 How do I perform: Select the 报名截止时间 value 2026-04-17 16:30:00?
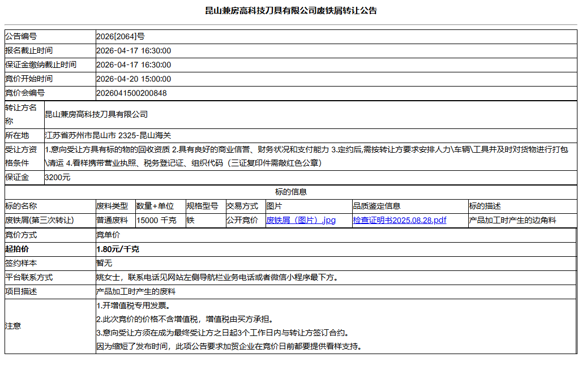pyautogui.click(x=134, y=51)
